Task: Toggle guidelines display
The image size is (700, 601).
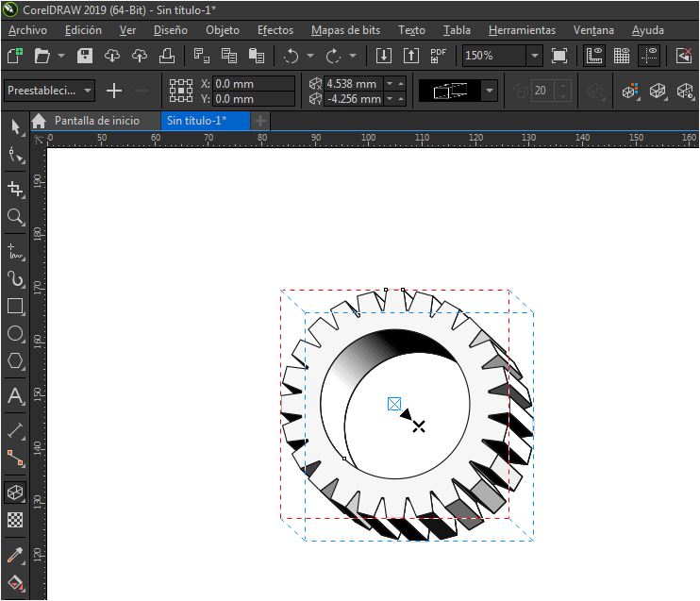Action: [649, 56]
